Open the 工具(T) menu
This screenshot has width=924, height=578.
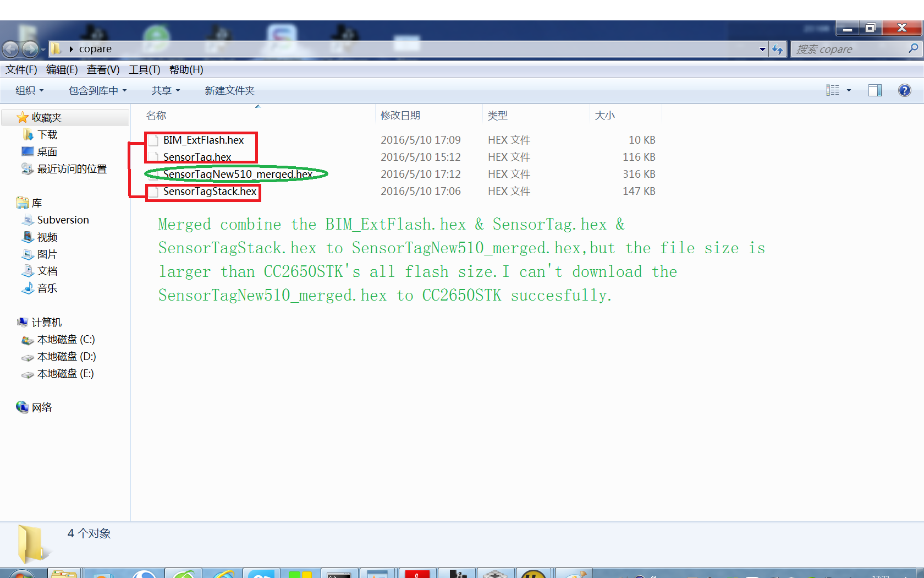pos(145,69)
